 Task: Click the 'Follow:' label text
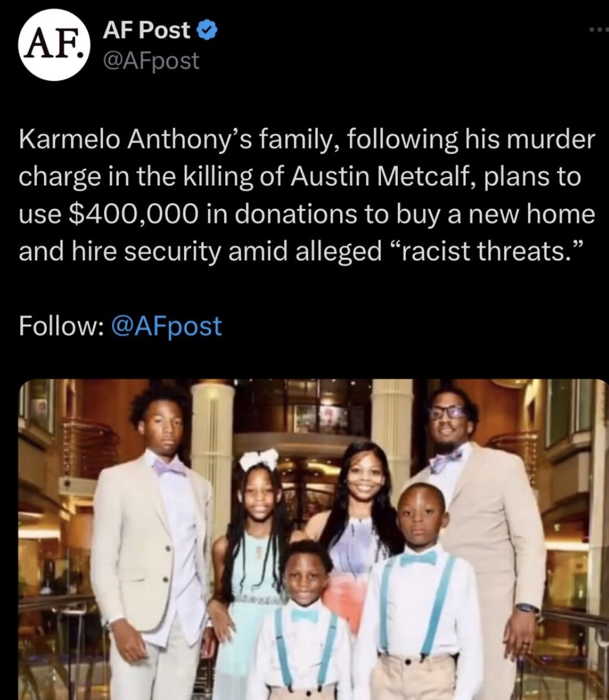pos(61,326)
